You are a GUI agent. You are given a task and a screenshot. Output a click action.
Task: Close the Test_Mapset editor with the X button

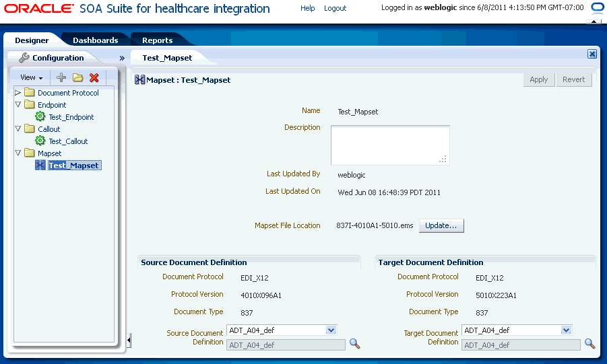(x=592, y=54)
